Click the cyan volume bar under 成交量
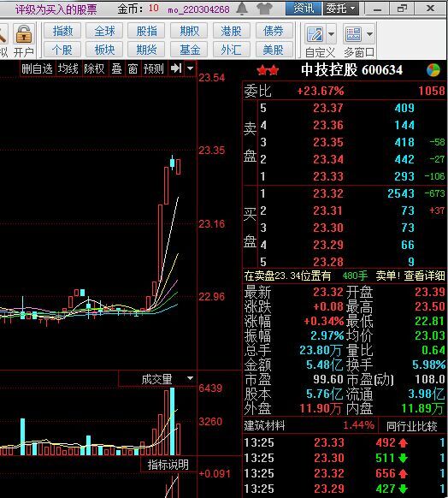This screenshot has height=498, width=448. pos(173,421)
